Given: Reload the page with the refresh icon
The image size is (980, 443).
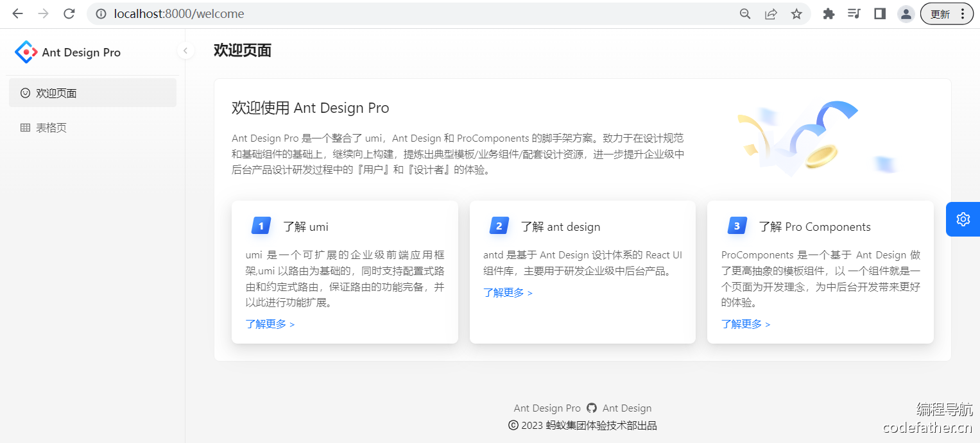Looking at the screenshot, I should tap(69, 13).
